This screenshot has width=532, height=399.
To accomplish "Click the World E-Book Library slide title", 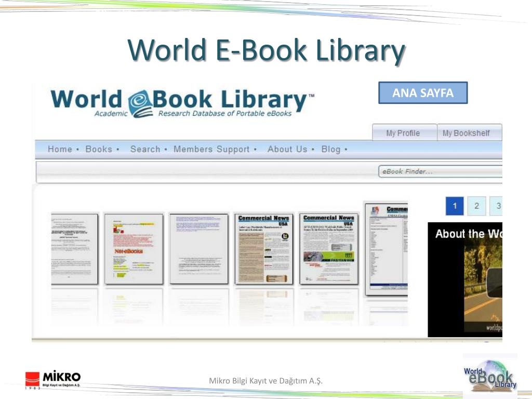I will click(x=267, y=50).
